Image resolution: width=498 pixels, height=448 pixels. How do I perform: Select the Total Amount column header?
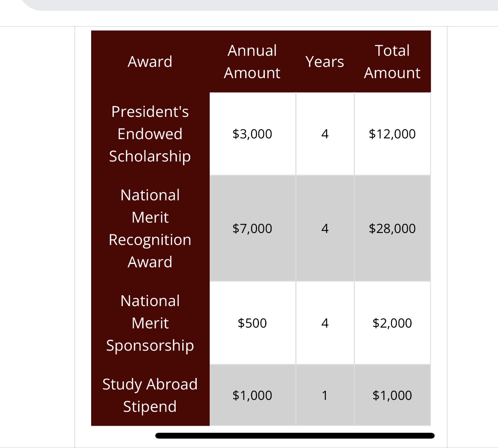click(392, 61)
